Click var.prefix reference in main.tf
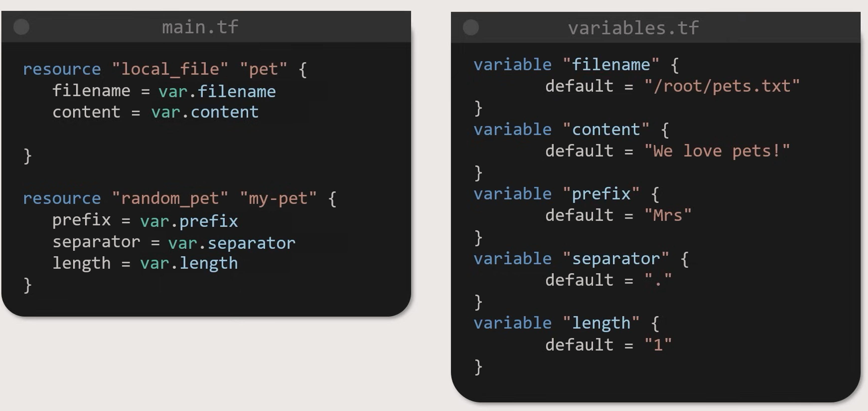 click(189, 221)
